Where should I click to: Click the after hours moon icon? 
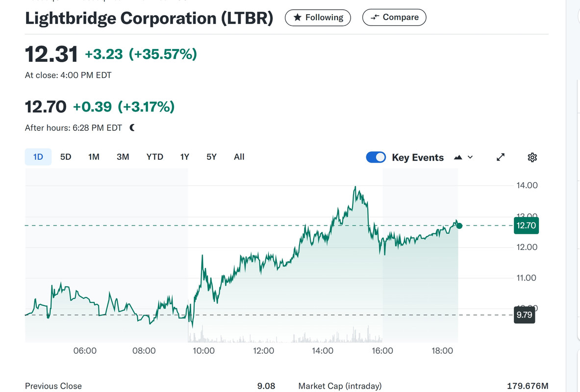pyautogui.click(x=132, y=127)
